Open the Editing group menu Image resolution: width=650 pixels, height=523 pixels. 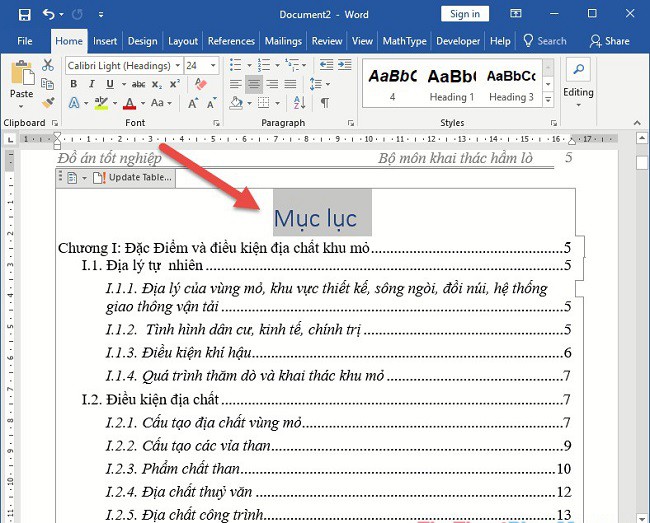tap(578, 84)
